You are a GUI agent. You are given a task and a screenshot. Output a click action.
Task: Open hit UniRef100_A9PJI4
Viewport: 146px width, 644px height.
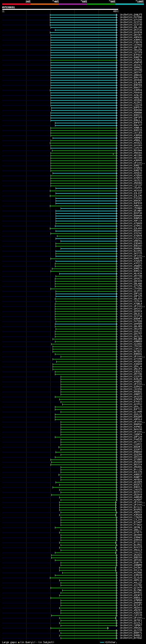(x=131, y=221)
